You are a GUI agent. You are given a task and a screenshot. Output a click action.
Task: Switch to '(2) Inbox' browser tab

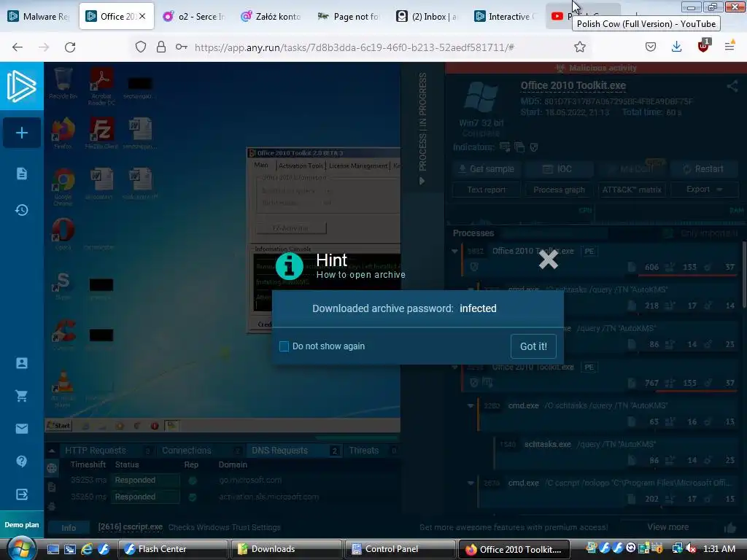coord(426,17)
